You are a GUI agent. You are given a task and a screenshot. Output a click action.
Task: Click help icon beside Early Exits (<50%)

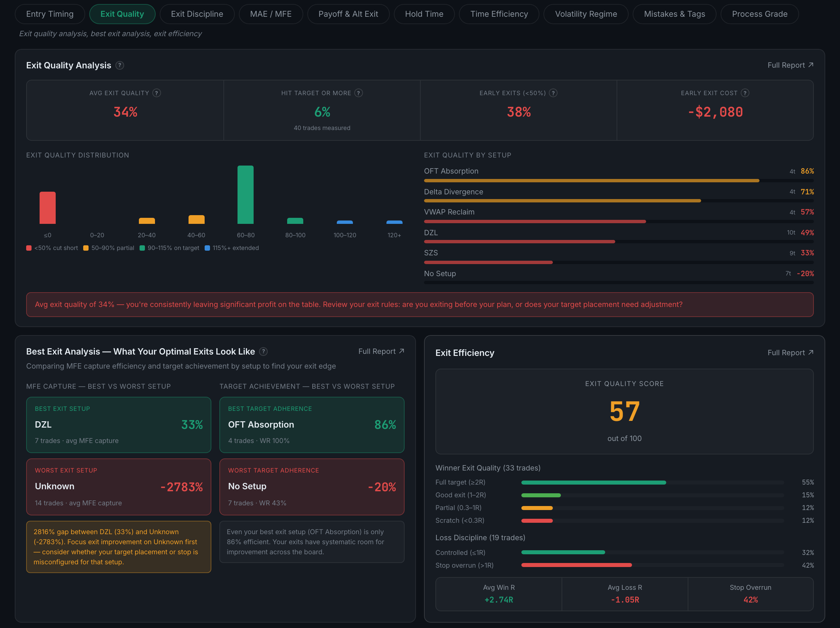[x=553, y=93]
